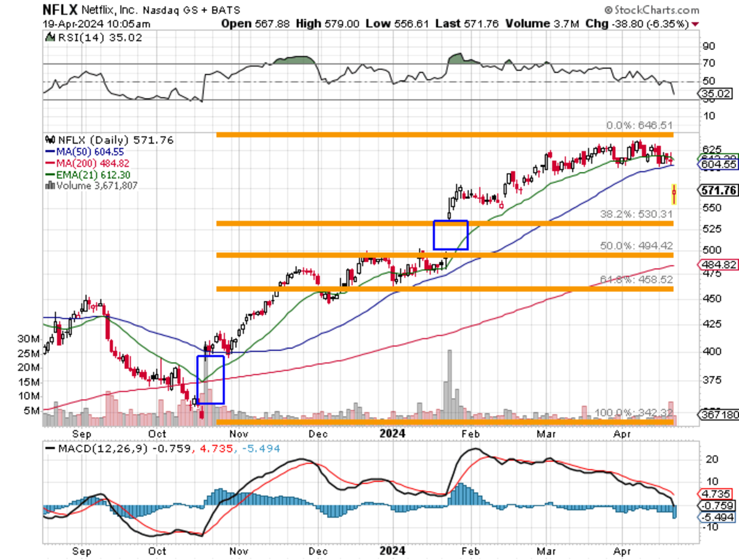Click the RSI area-chart icon in the legend

(x=49, y=37)
